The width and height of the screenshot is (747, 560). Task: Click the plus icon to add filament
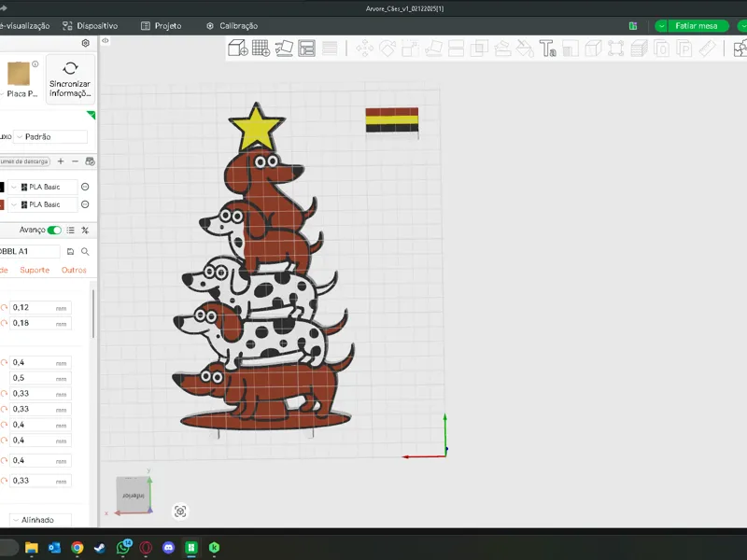(x=61, y=161)
